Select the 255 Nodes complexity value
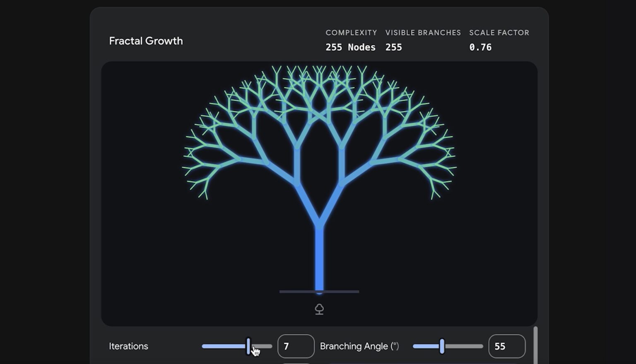This screenshot has width=636, height=364. tap(350, 47)
